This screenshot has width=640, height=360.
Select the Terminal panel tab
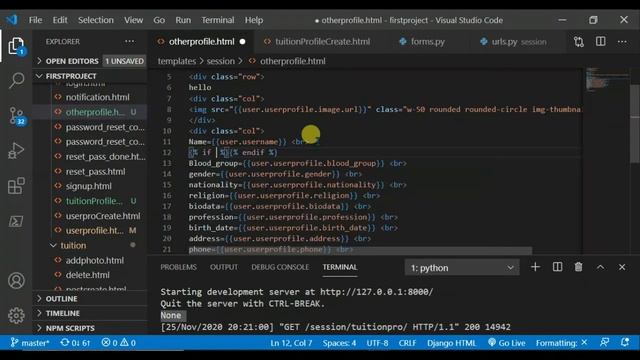[x=340, y=267]
